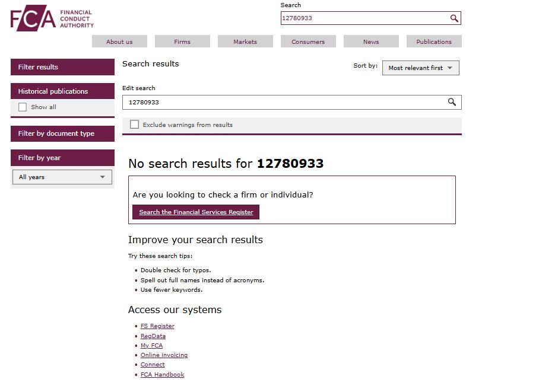Click the 'Try these search tips:' text
Screen dimensions: 558x392
point(160,256)
